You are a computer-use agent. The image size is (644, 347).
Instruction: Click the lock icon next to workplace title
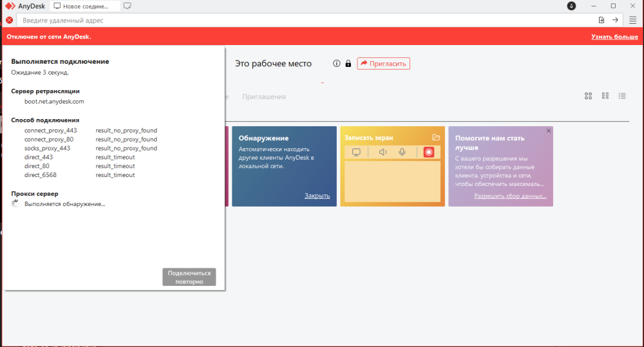coord(348,64)
